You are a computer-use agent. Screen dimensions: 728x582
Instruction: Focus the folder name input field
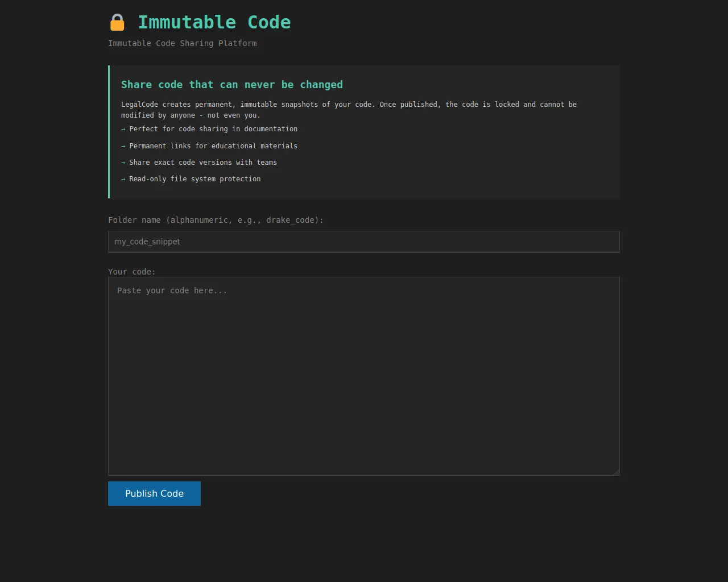click(x=363, y=242)
